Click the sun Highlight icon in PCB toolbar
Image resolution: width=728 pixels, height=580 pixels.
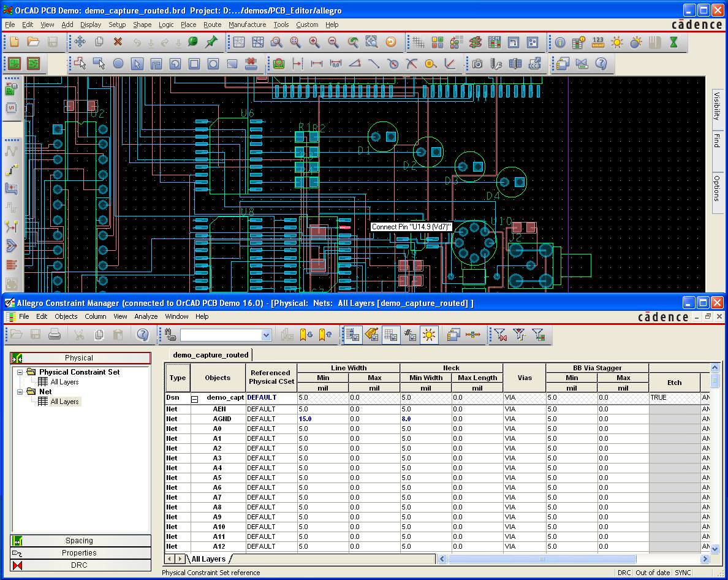tap(617, 43)
